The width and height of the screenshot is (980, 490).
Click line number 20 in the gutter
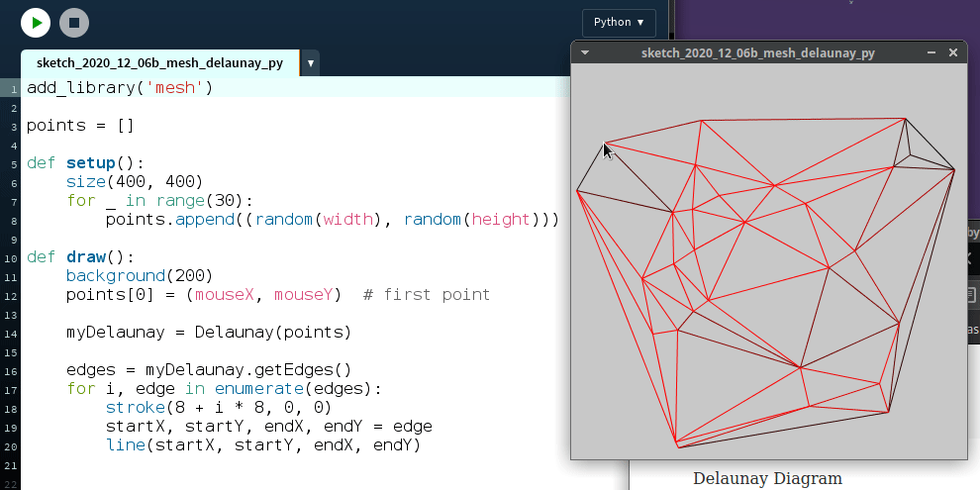coord(14,446)
